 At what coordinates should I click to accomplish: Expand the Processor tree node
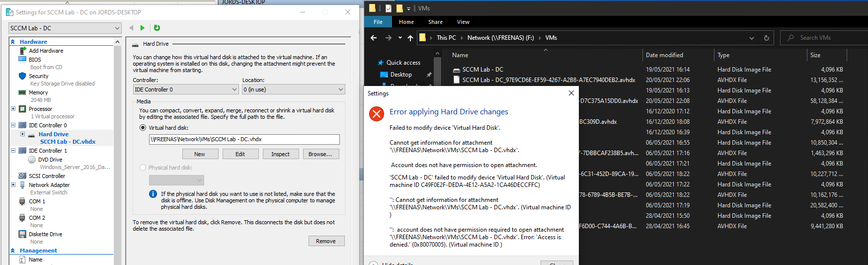click(13, 109)
